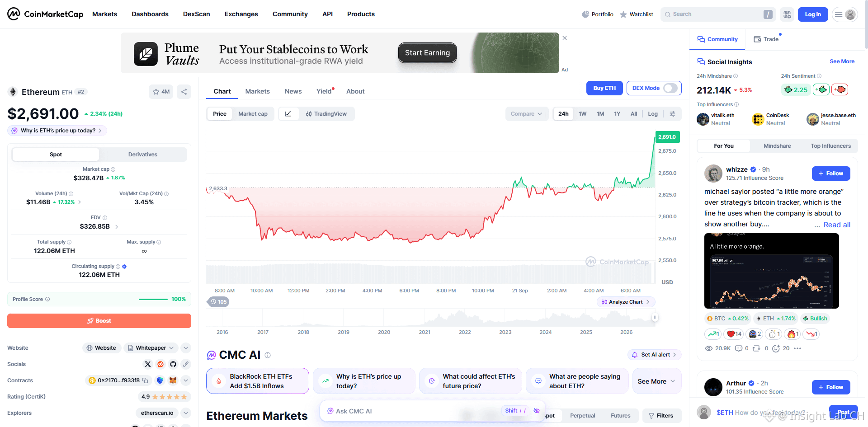
Task: Click the chart range slider handle
Action: (655, 318)
